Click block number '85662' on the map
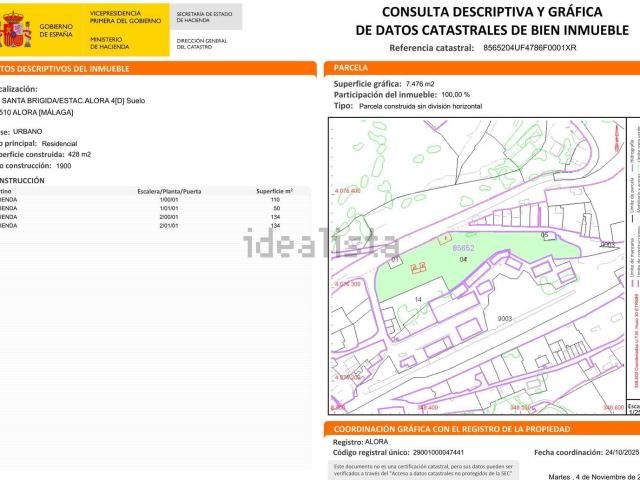This screenshot has height=480, width=640. tap(463, 248)
